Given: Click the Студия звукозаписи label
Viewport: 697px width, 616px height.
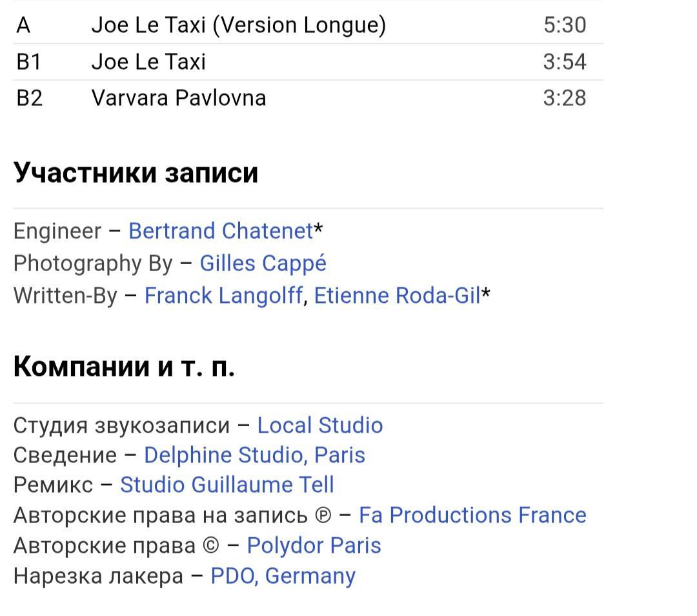Looking at the screenshot, I should [121, 426].
